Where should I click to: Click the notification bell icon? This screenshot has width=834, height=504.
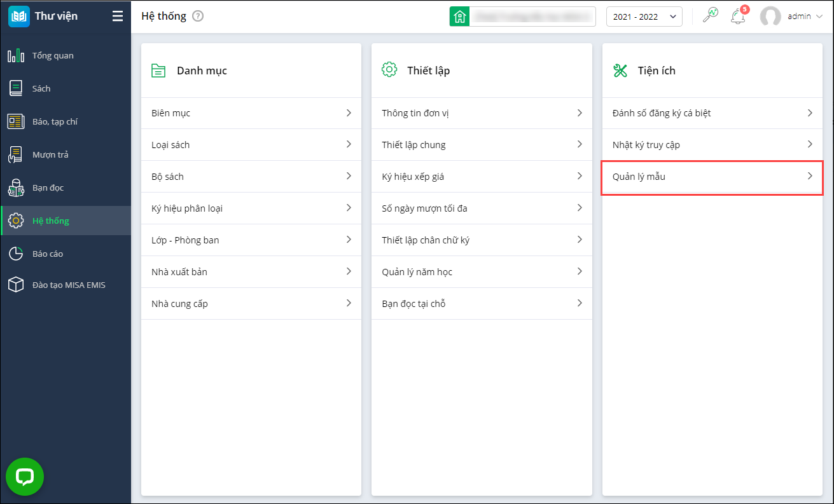(737, 17)
